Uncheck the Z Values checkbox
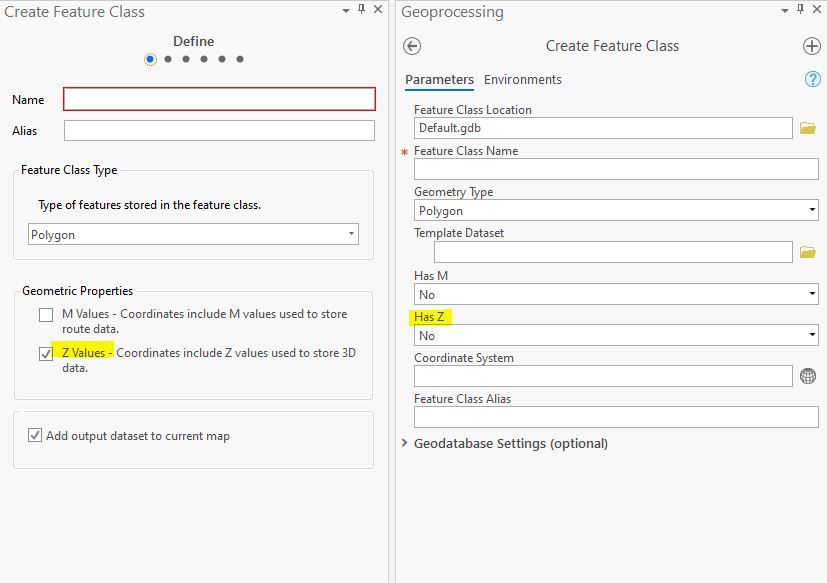827x583 pixels. coord(46,354)
